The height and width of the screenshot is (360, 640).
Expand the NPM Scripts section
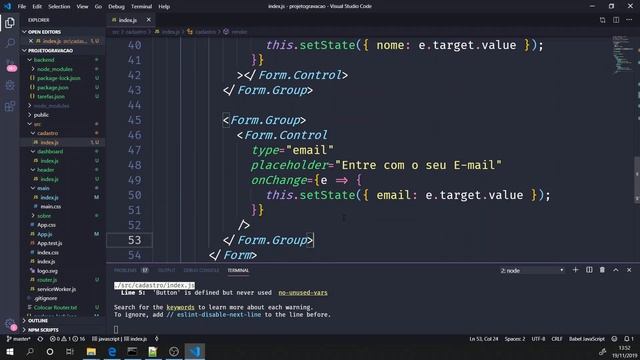pyautogui.click(x=63, y=330)
